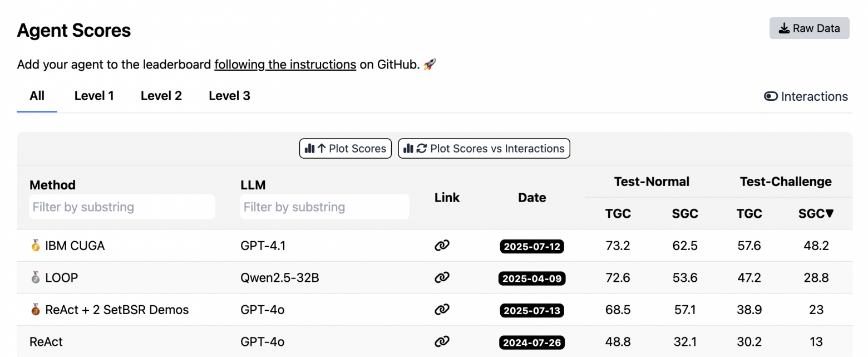Viewport: 868px width, 357px height.
Task: Open the "following the instructions" link
Action: [285, 65]
